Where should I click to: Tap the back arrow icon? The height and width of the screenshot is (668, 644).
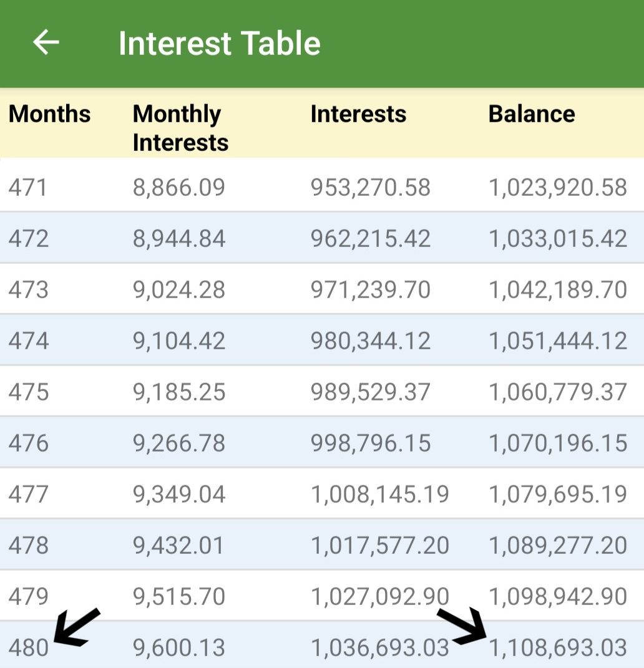(x=46, y=42)
